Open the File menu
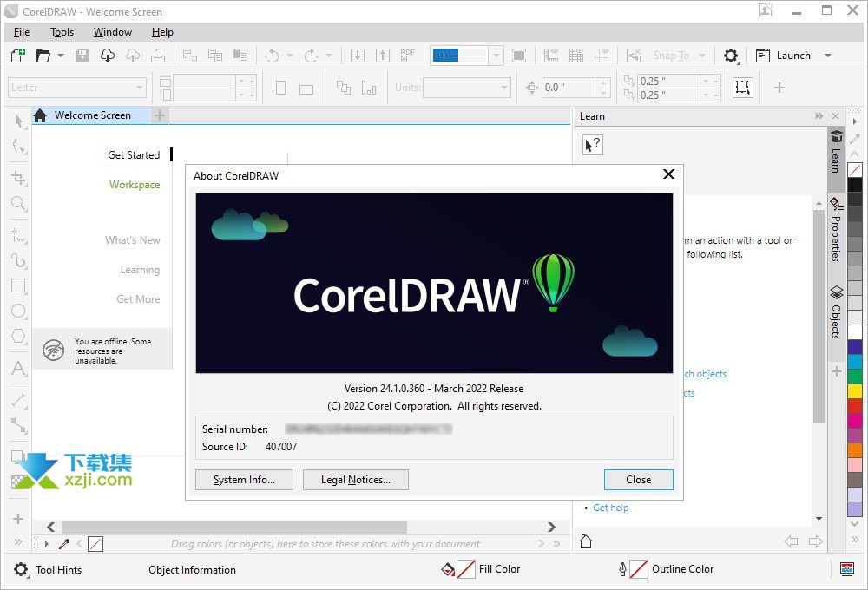Image resolution: width=868 pixels, height=590 pixels. click(x=22, y=32)
